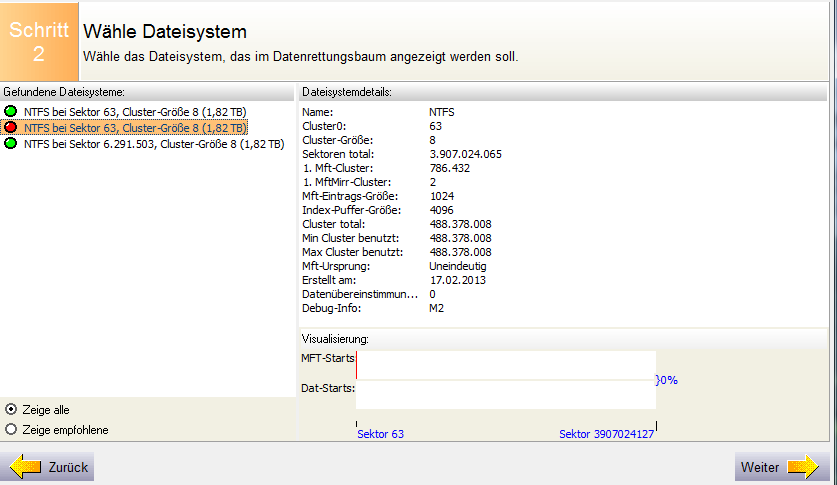
Task: Click the 'Sektor 63' link
Action: pyautogui.click(x=380, y=434)
